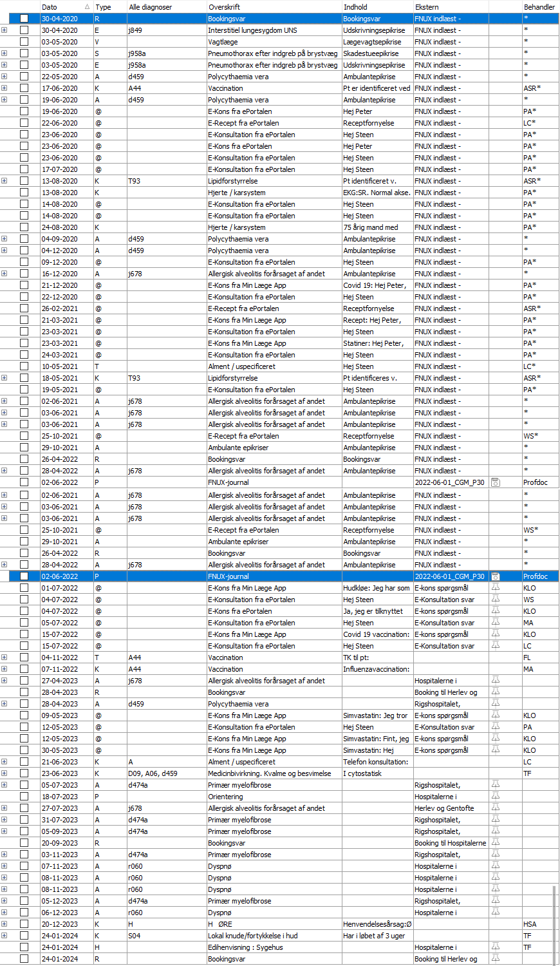Image resolution: width=560 pixels, height=966 pixels.
Task: Open attachment icon on 31-07-2023 row
Action: click(x=496, y=820)
